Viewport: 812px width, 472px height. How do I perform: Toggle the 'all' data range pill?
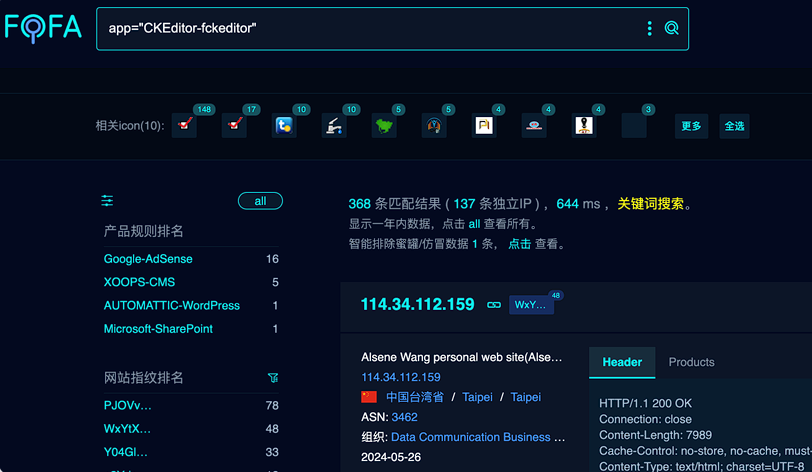pyautogui.click(x=260, y=201)
